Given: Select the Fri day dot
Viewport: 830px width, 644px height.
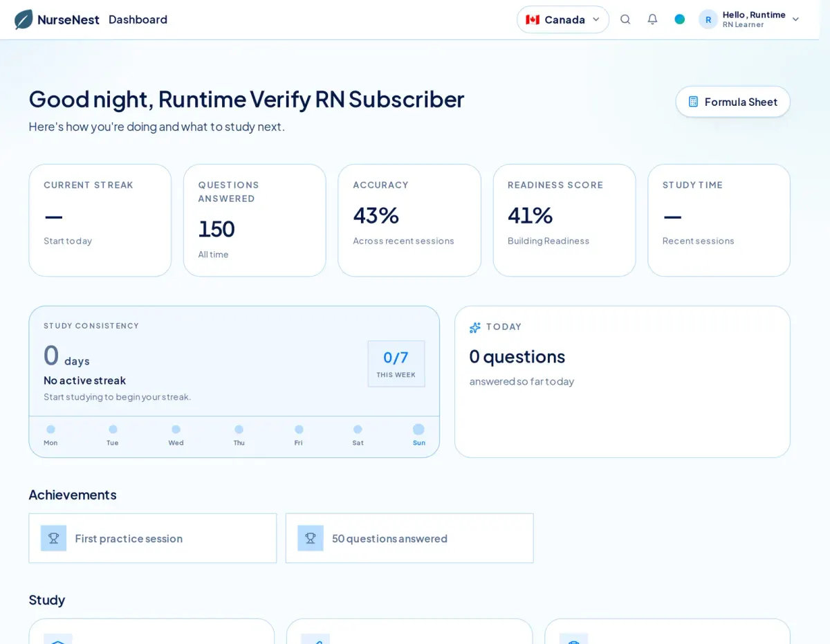Looking at the screenshot, I should (299, 430).
